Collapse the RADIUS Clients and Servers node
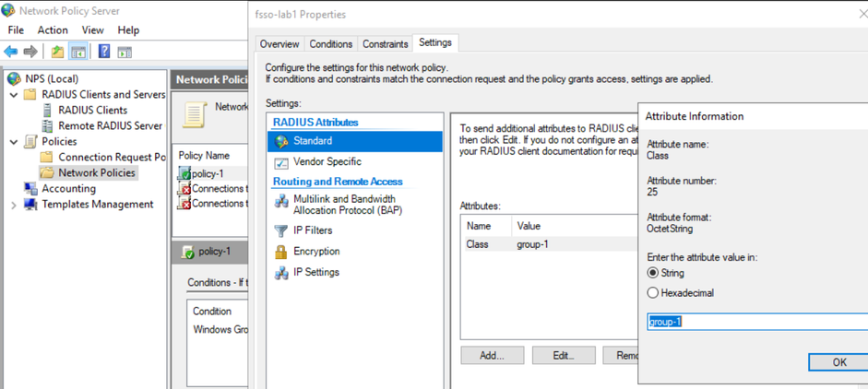The image size is (868, 389). click(x=14, y=95)
